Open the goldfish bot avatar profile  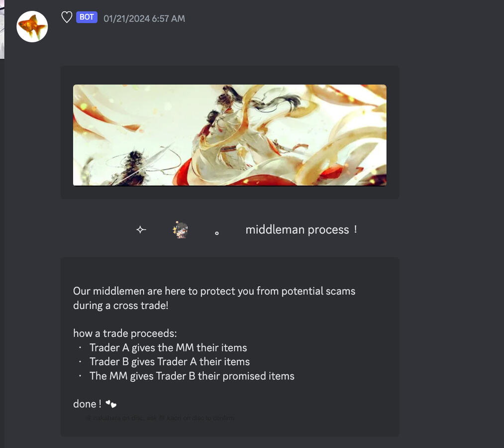32,26
